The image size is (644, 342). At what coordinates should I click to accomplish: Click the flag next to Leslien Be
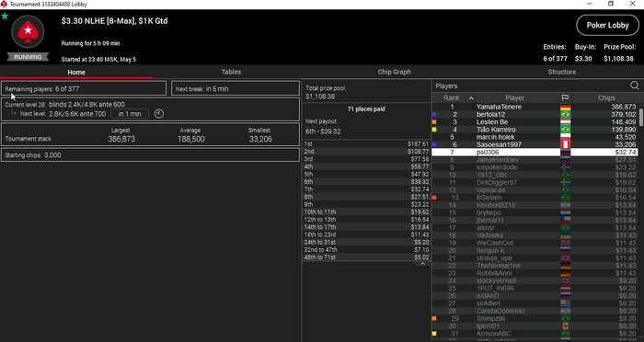click(565, 122)
